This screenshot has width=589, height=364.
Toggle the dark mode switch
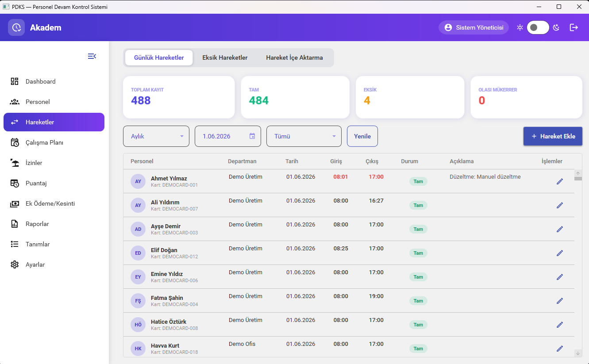538,27
